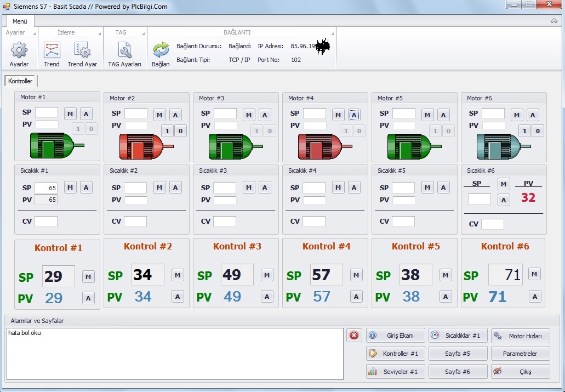Click the Kontrol #1 SP field showing 29
The width and height of the screenshot is (565, 392).
point(59,276)
